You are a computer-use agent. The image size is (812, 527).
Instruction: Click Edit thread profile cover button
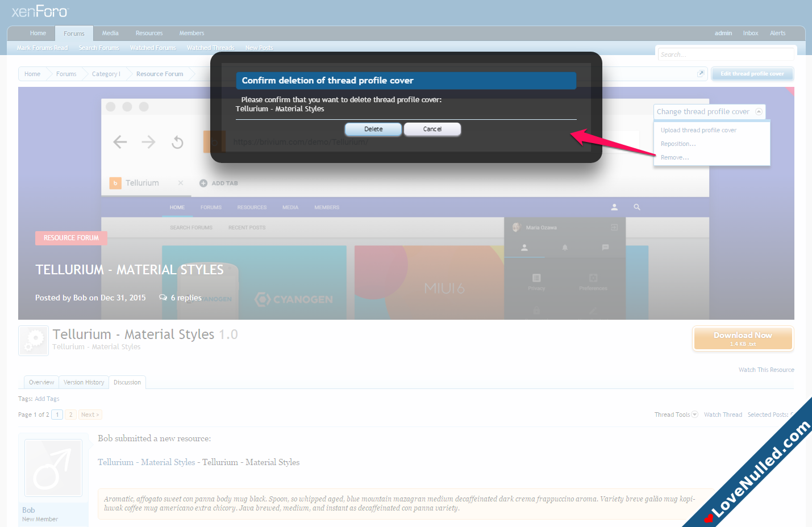752,74
